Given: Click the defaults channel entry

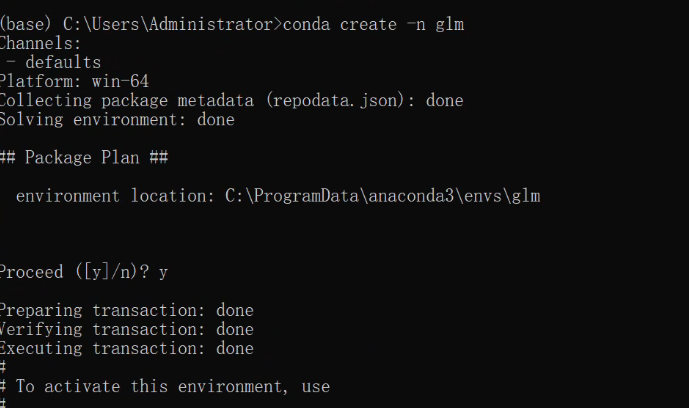Looking at the screenshot, I should (63, 62).
